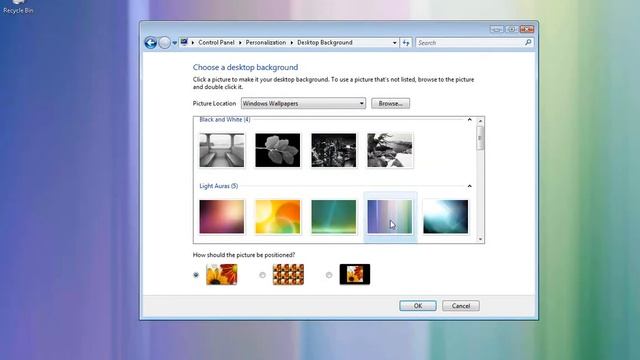The image size is (640, 360).
Task: Select the fit to screen position radio
Action: pos(196,275)
